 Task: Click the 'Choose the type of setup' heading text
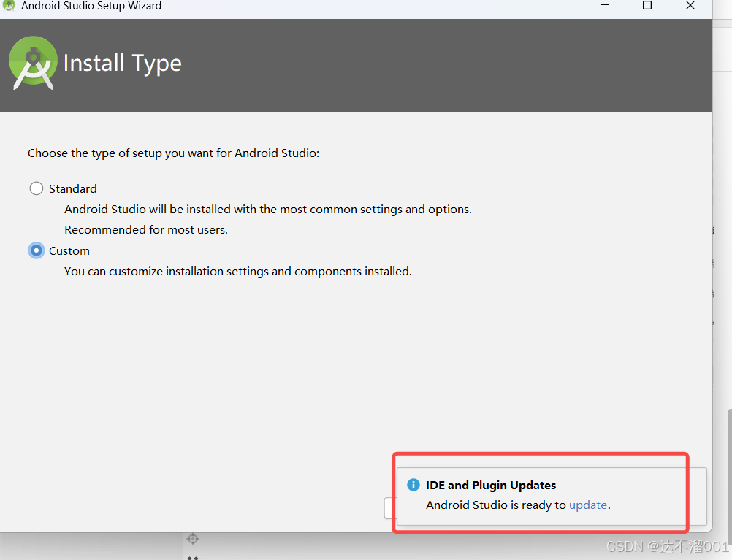[173, 153]
